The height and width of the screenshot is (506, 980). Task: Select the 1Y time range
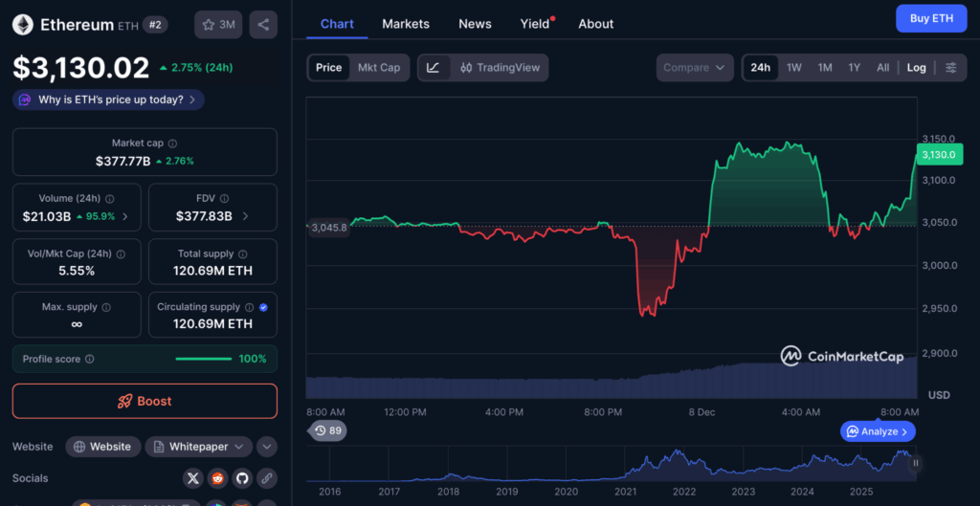[854, 68]
